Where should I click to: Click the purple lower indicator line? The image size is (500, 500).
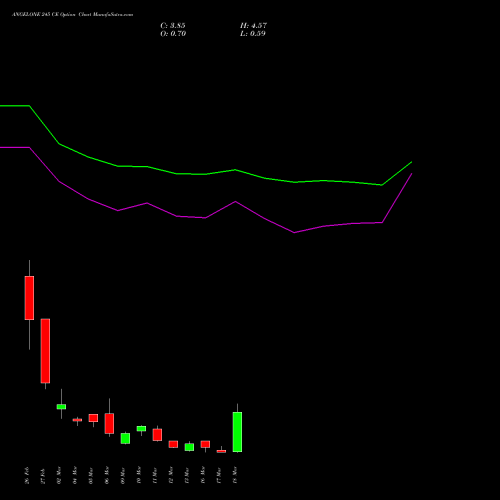(x=206, y=218)
